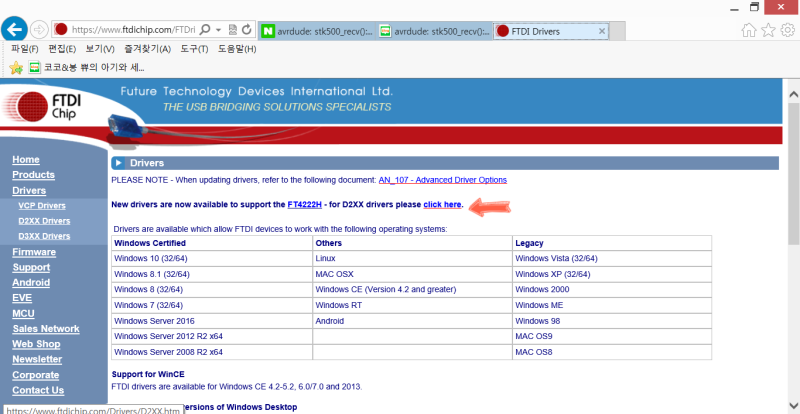Open Newsletter in the sidebar
The image size is (800, 414).
click(37, 359)
